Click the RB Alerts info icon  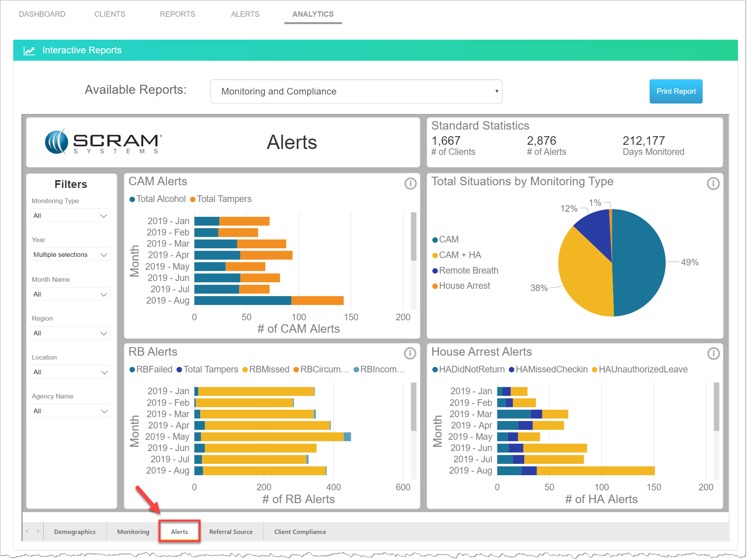point(410,353)
